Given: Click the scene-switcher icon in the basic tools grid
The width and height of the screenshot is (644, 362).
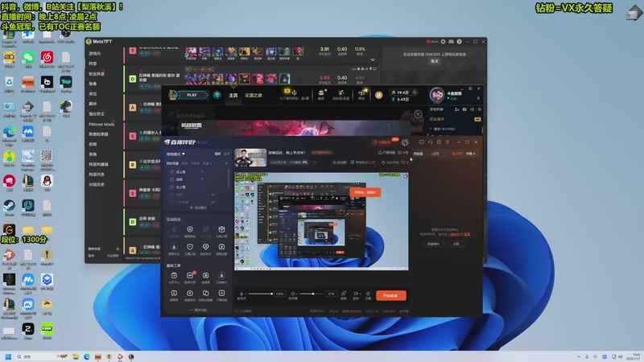Looking at the screenshot, I should (205, 293).
